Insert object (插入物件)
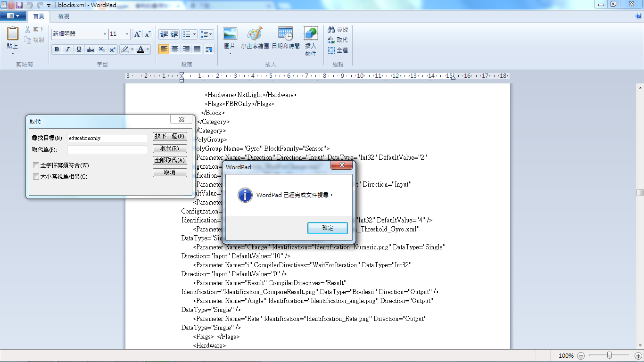Viewport: 644px width, 362px height. pyautogui.click(x=311, y=41)
